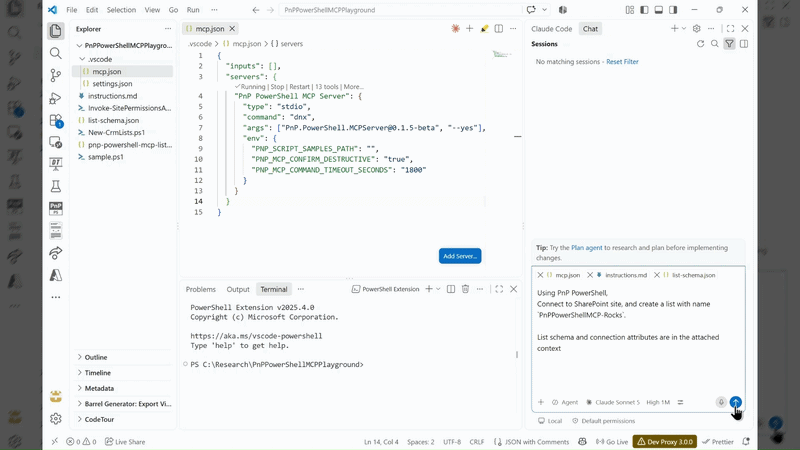Switch to the Problems tab

click(201, 289)
